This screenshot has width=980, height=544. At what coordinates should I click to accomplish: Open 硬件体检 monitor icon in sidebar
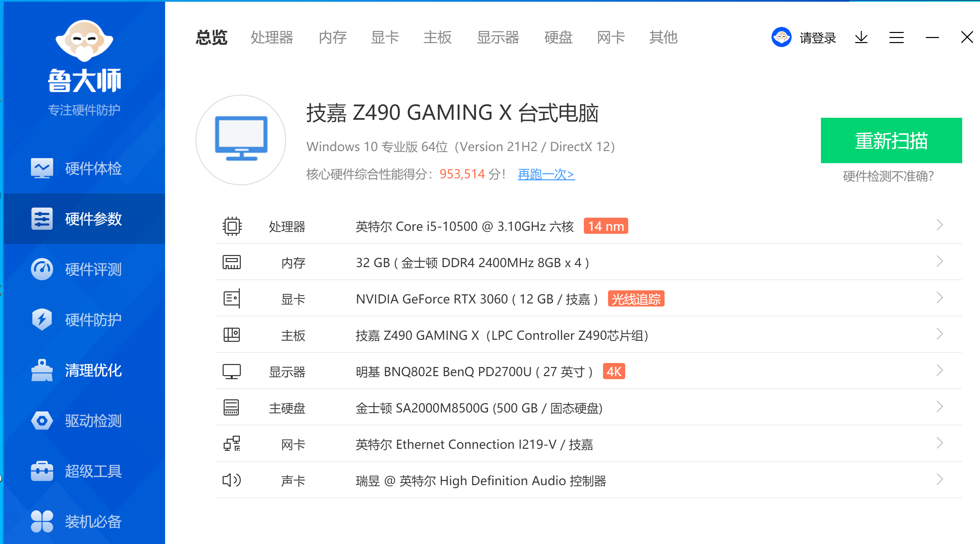(42, 168)
